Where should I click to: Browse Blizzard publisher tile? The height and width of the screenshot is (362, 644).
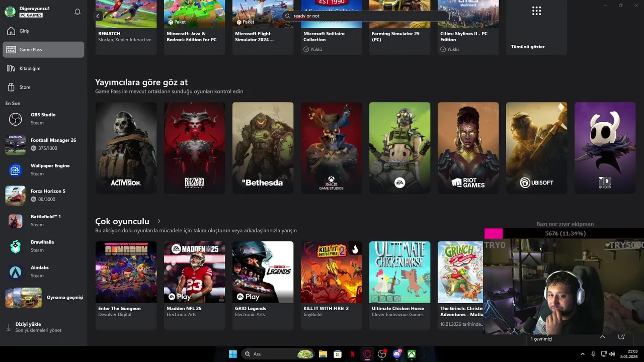point(194,148)
